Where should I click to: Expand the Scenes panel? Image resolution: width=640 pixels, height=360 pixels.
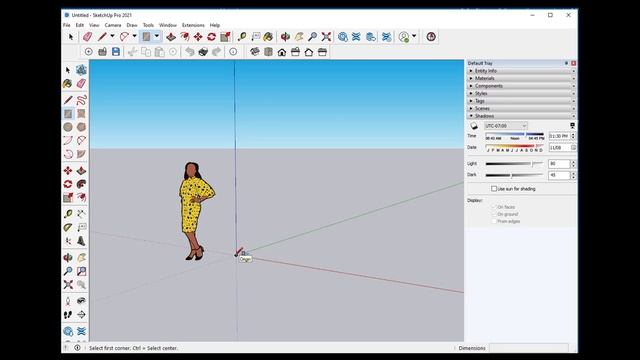pos(521,108)
